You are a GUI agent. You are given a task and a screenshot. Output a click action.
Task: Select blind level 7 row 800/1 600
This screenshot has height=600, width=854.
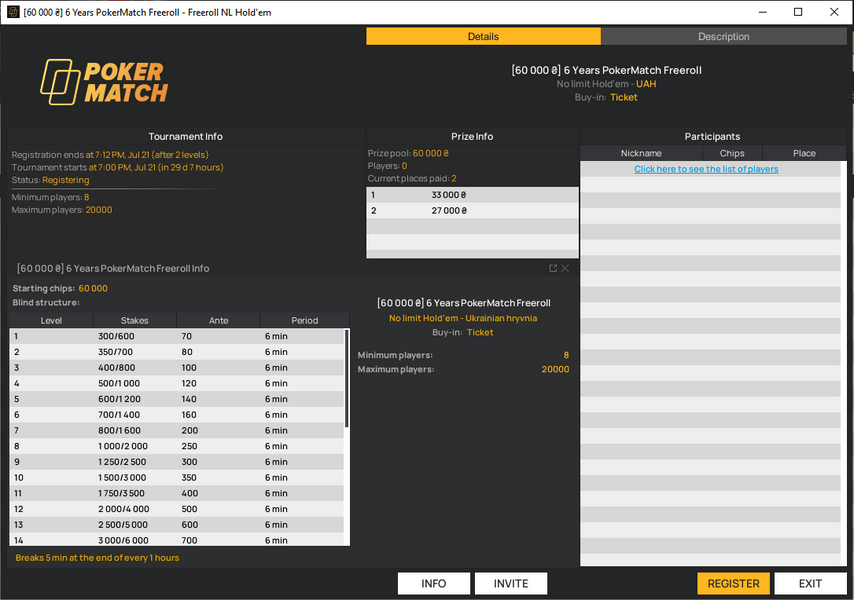pos(177,431)
